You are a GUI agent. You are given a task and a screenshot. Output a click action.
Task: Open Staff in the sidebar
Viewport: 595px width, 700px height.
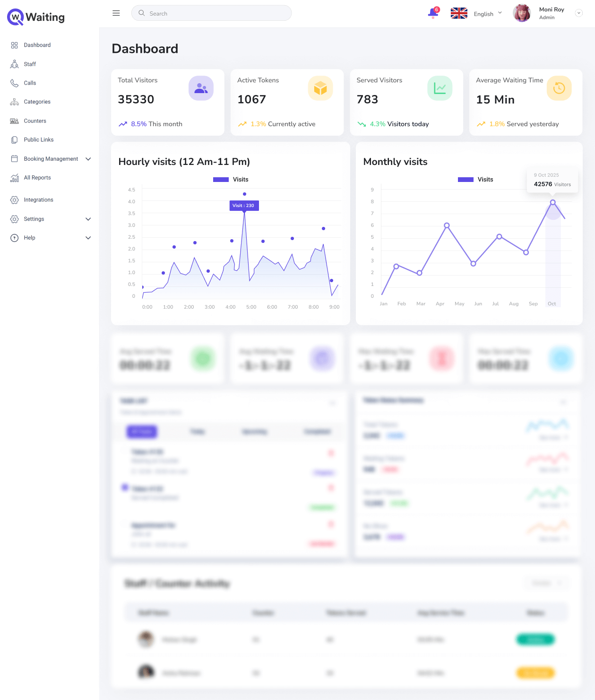[x=30, y=64]
